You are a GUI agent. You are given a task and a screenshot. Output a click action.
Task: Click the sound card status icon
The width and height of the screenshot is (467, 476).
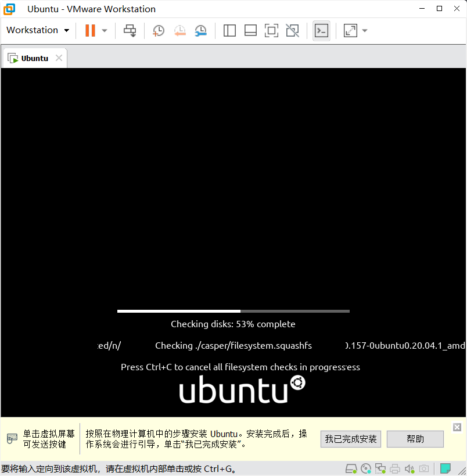409,468
